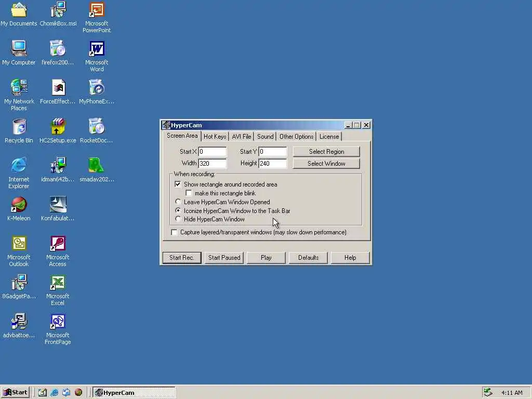This screenshot has width=532, height=399.
Task: Open the License tab
Action: point(329,137)
